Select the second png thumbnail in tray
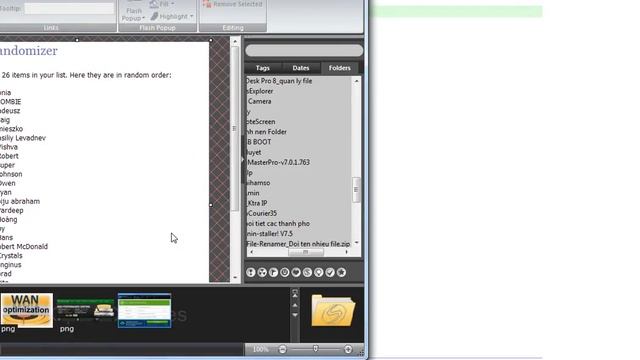 coord(85,311)
